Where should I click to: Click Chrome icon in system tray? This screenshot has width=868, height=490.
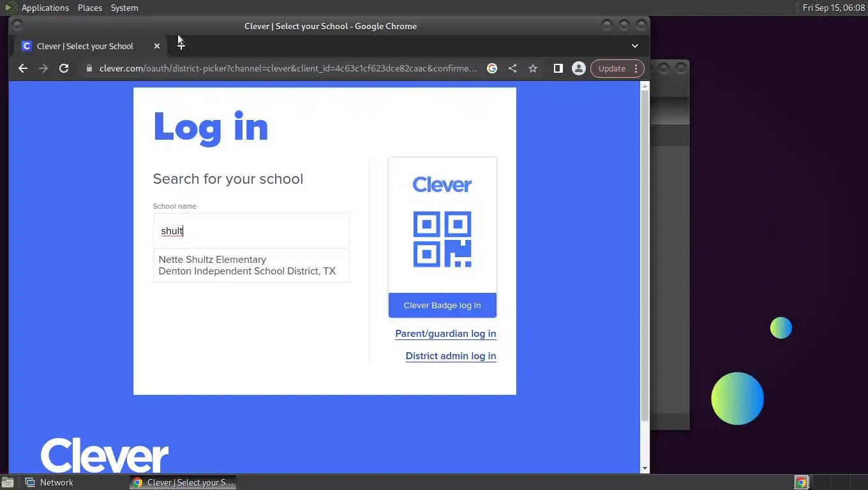pyautogui.click(x=801, y=482)
